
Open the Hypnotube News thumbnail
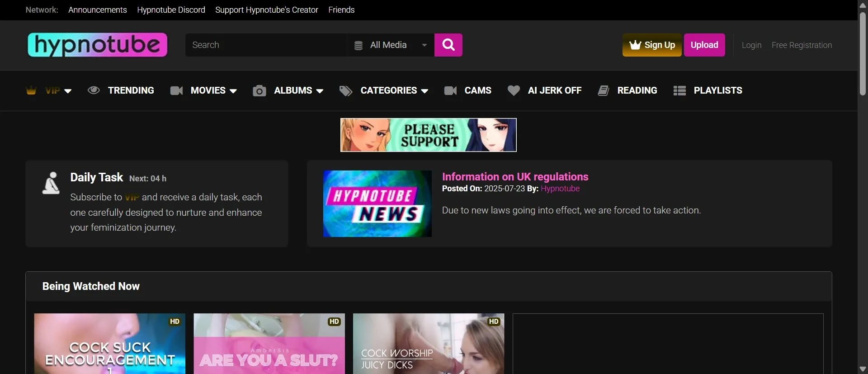tap(377, 204)
